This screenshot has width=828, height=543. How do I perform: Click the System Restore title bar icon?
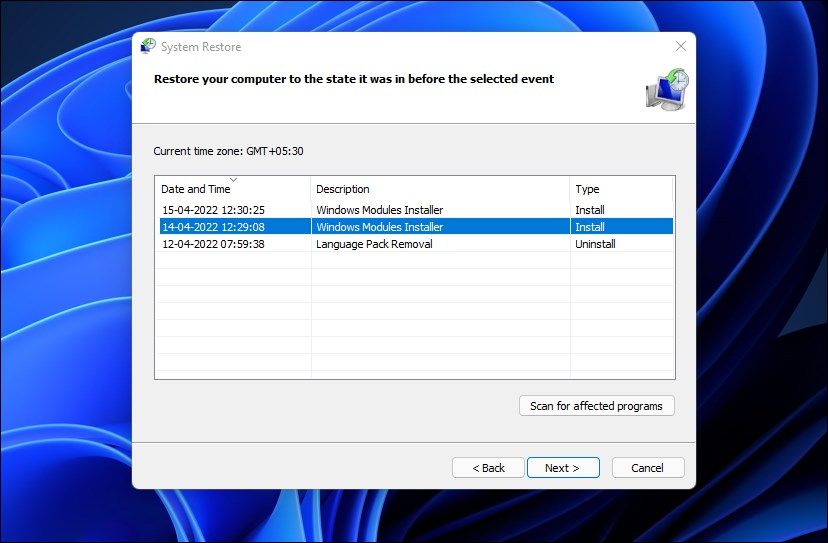click(x=148, y=46)
